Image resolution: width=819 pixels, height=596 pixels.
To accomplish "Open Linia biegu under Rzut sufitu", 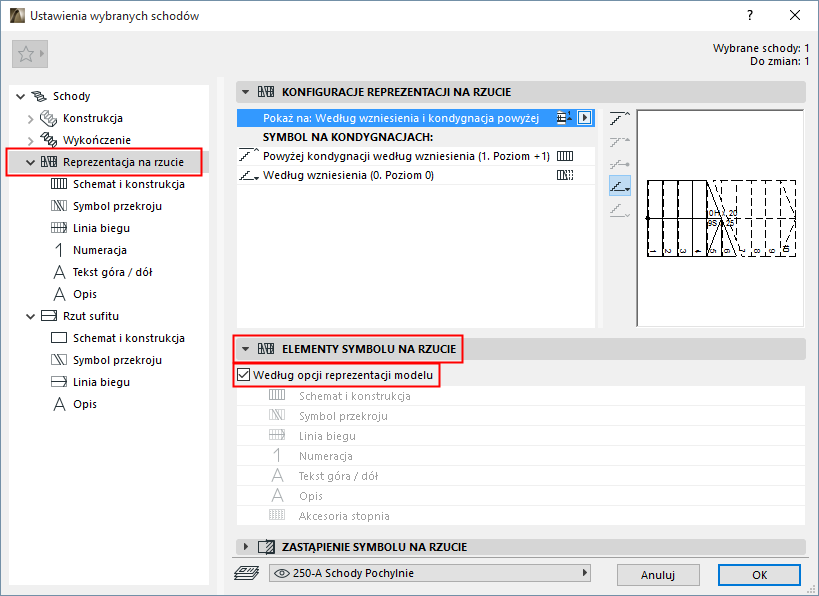I will (x=101, y=382).
